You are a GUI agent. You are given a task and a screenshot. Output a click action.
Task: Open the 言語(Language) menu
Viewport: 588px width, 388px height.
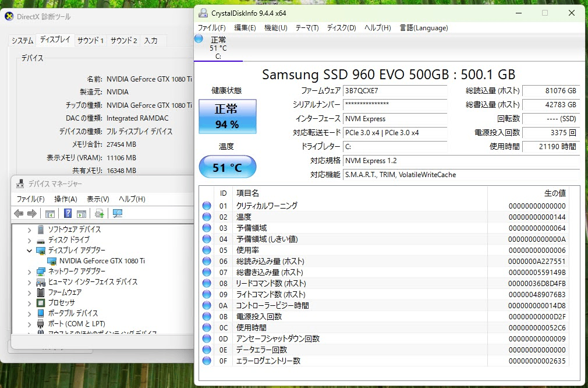coord(424,28)
